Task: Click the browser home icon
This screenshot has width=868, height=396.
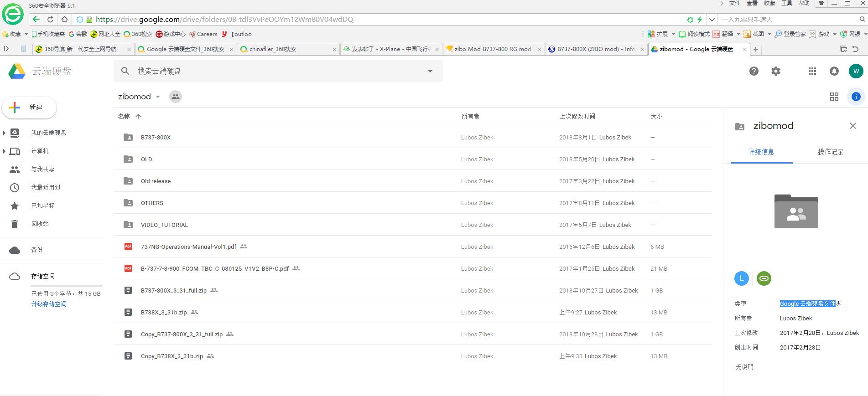Action: pos(64,19)
